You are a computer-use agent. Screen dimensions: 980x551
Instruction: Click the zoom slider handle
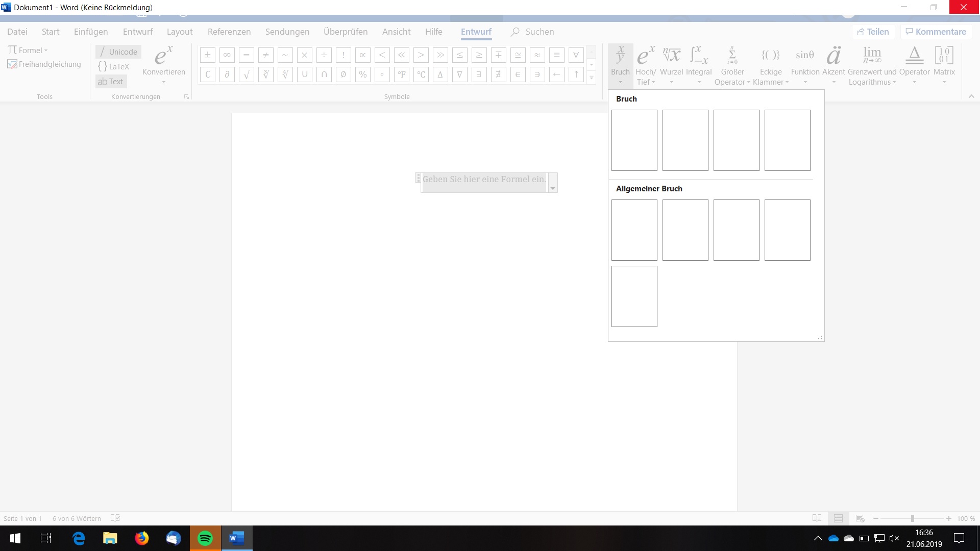tap(912, 518)
